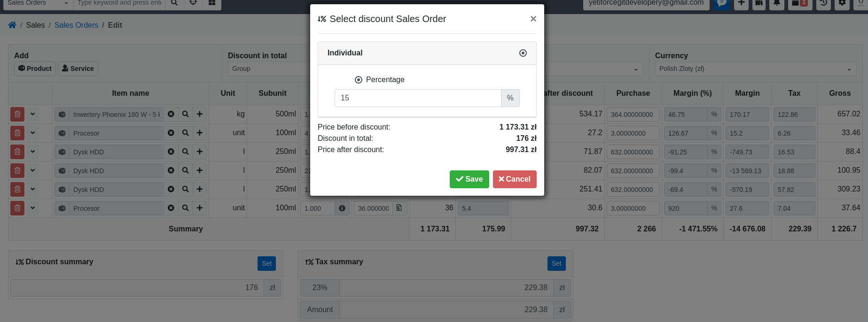Click Set in Tax summary panel
The height and width of the screenshot is (322, 868).
click(x=556, y=263)
